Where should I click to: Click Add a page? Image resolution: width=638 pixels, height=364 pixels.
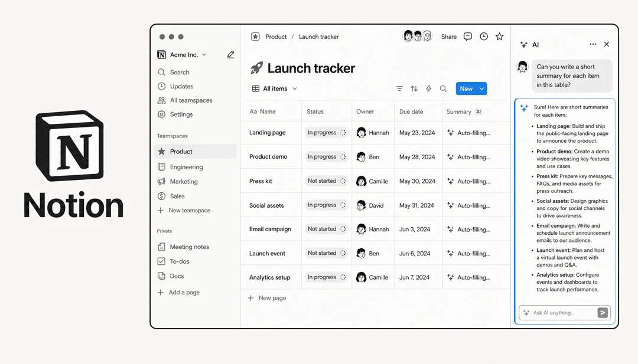click(x=178, y=292)
